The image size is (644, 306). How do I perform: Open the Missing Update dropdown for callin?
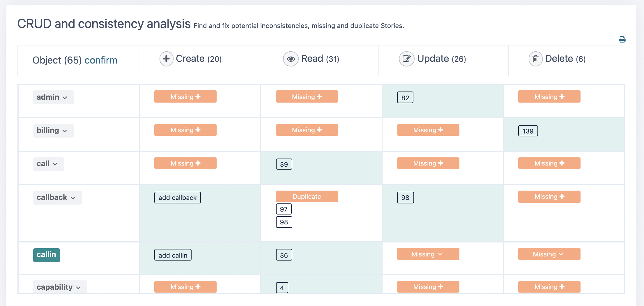click(x=428, y=254)
